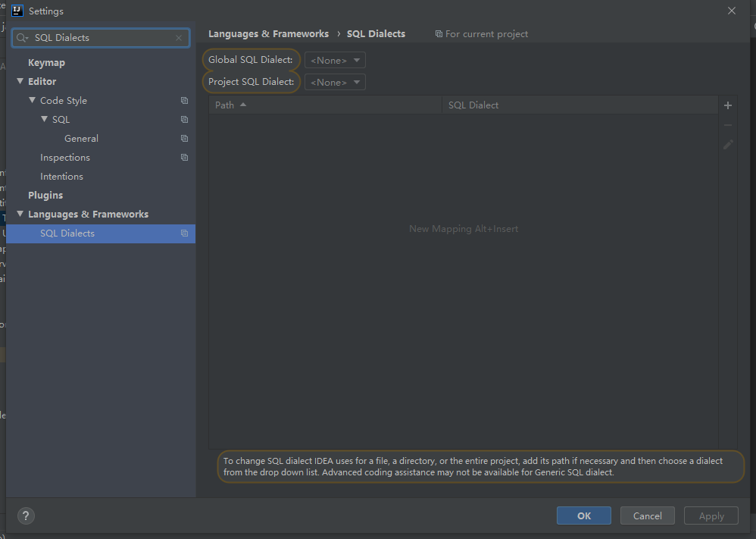The width and height of the screenshot is (756, 539).
Task: Click the project-settings icon beside SQL Dialects
Action: click(184, 233)
